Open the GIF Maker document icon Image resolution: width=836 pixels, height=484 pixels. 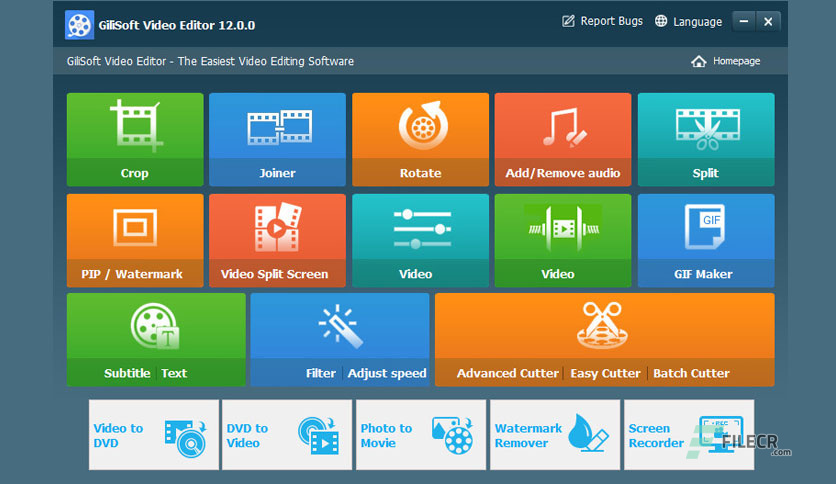point(705,227)
